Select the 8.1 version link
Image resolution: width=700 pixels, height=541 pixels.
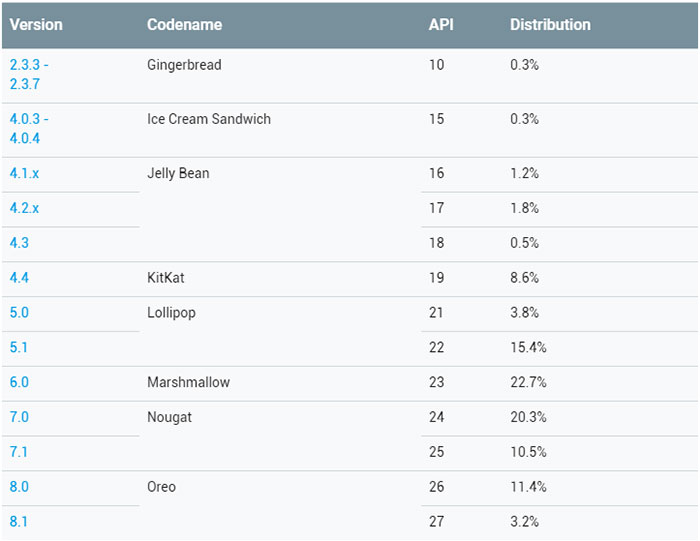tap(19, 521)
